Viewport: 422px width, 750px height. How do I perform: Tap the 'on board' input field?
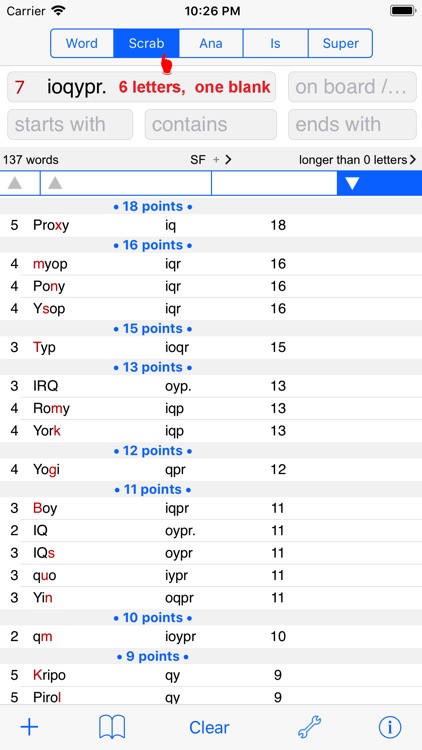(x=352, y=87)
